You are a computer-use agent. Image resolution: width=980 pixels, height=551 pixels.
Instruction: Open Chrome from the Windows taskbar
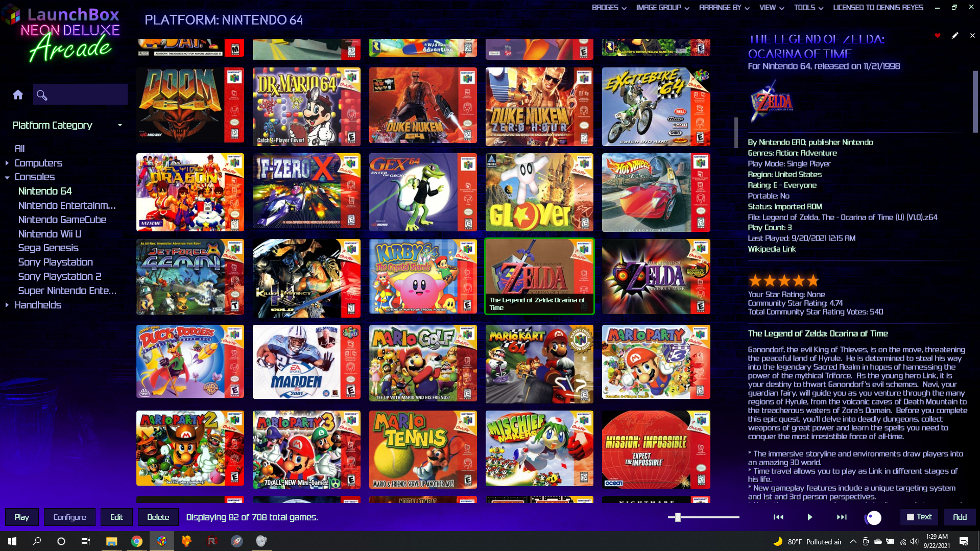click(136, 541)
